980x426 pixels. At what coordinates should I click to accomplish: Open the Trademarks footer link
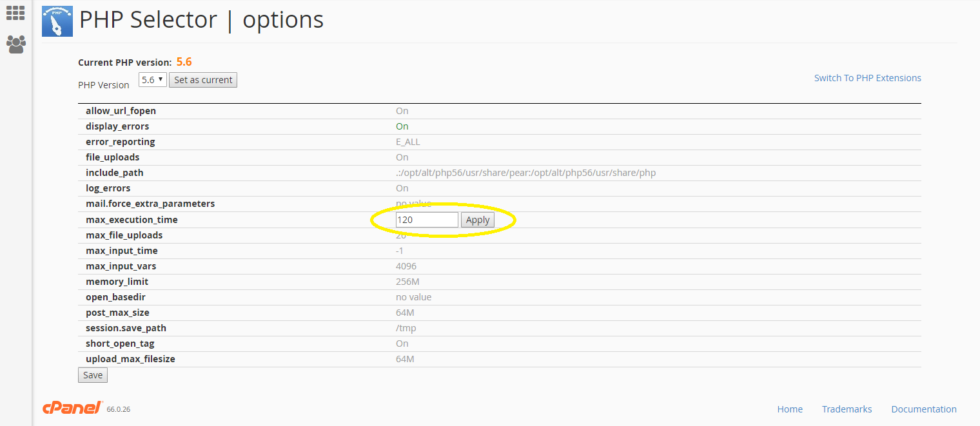[847, 409]
